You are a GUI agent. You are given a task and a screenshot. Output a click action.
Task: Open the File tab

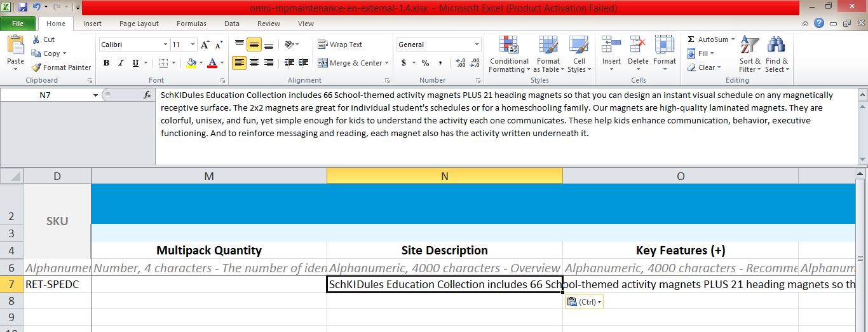18,24
